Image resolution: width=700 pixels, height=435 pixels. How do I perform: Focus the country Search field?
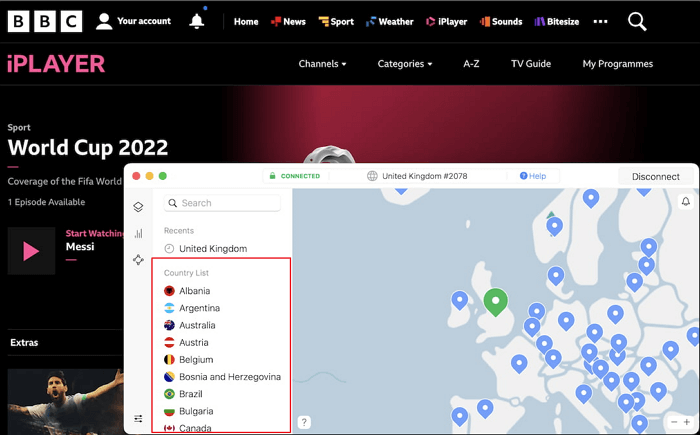click(222, 203)
